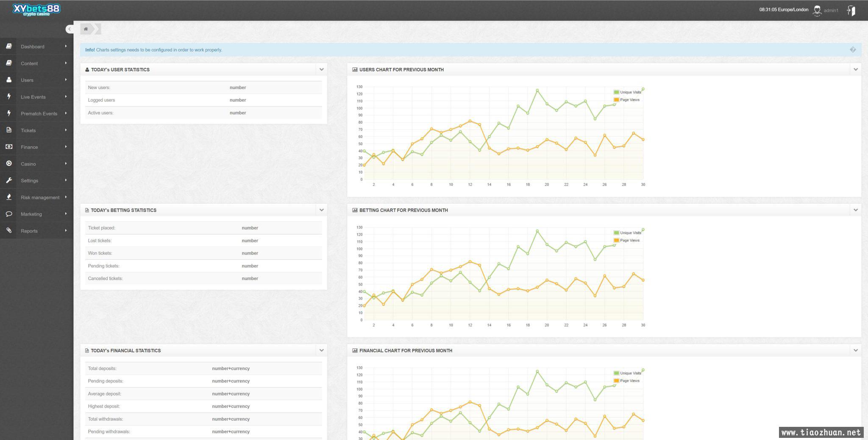Click the Dashboard sidebar icon

coord(8,46)
